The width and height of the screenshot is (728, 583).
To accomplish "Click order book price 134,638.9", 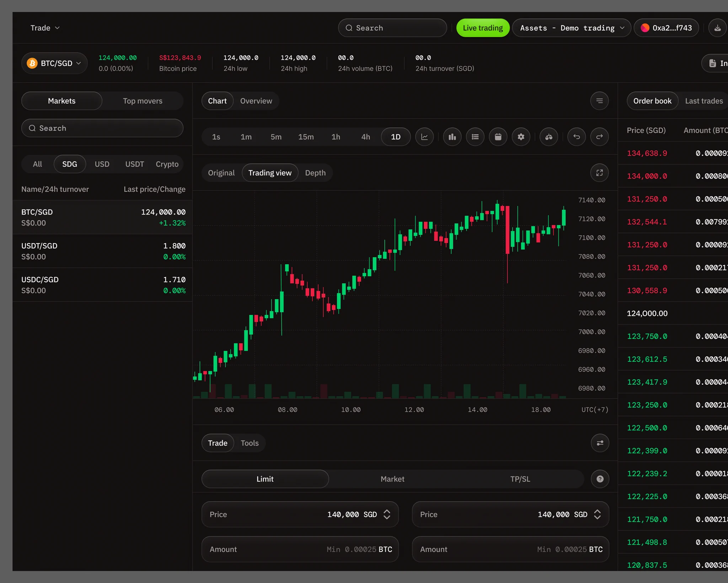I will click(647, 153).
